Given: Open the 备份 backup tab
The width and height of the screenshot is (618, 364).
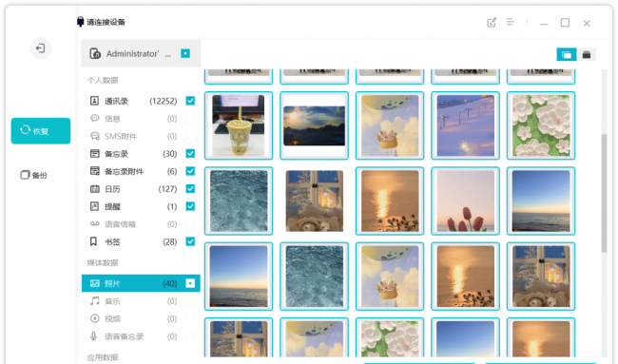Looking at the screenshot, I should (34, 175).
